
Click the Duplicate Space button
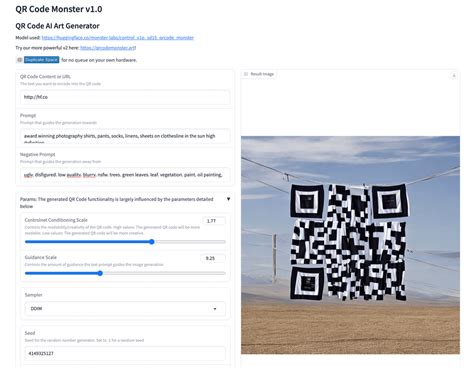coord(42,60)
